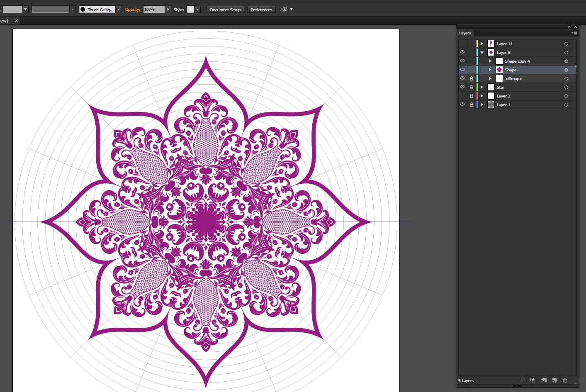
Task: Click the target circle for Layer 11
Action: [566, 44]
